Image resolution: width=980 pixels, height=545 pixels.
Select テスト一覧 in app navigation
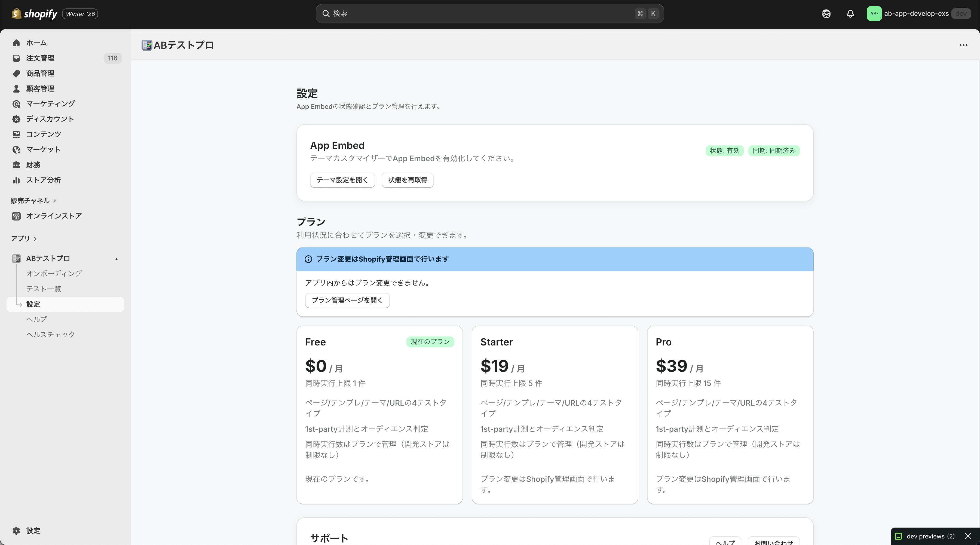43,289
